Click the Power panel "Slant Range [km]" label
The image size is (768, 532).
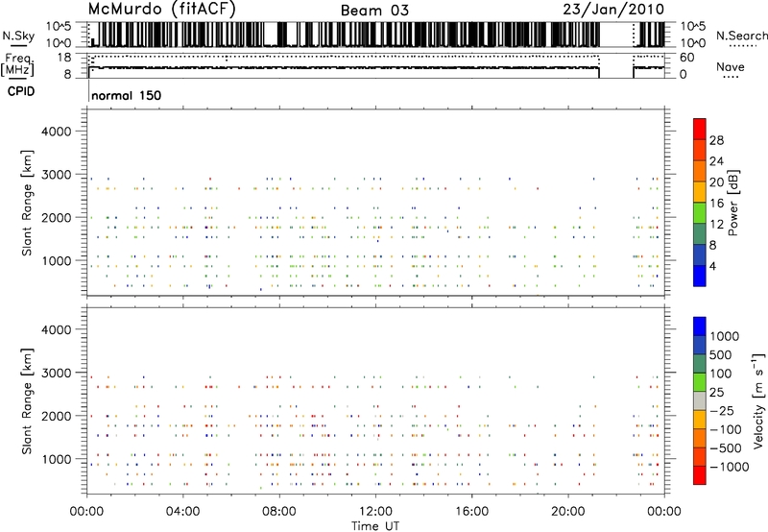tap(28, 203)
